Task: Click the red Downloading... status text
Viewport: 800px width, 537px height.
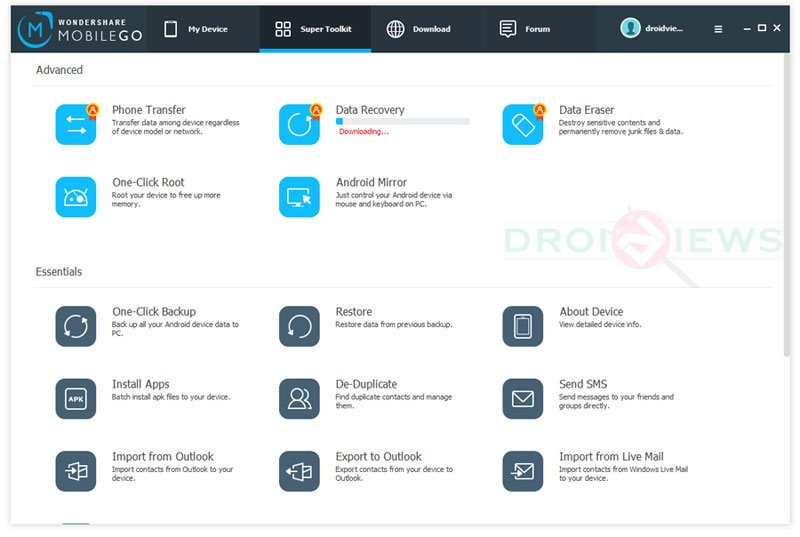Action: tap(364, 132)
